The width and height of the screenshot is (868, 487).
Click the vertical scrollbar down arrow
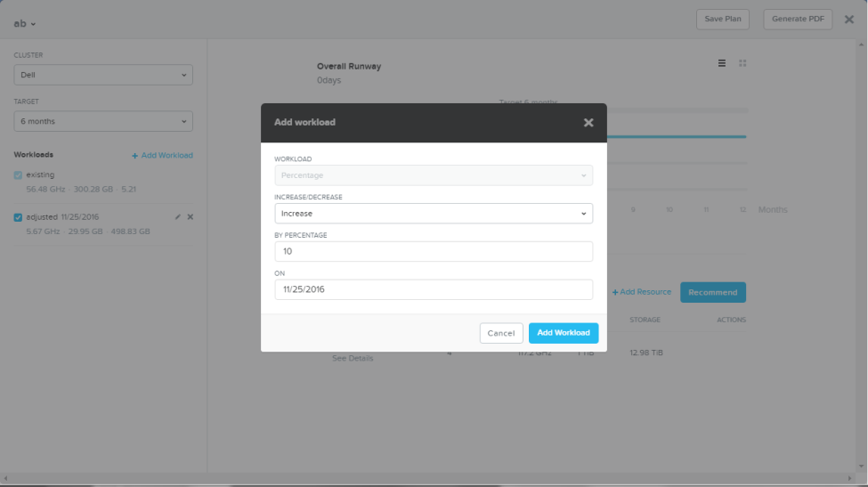click(862, 466)
